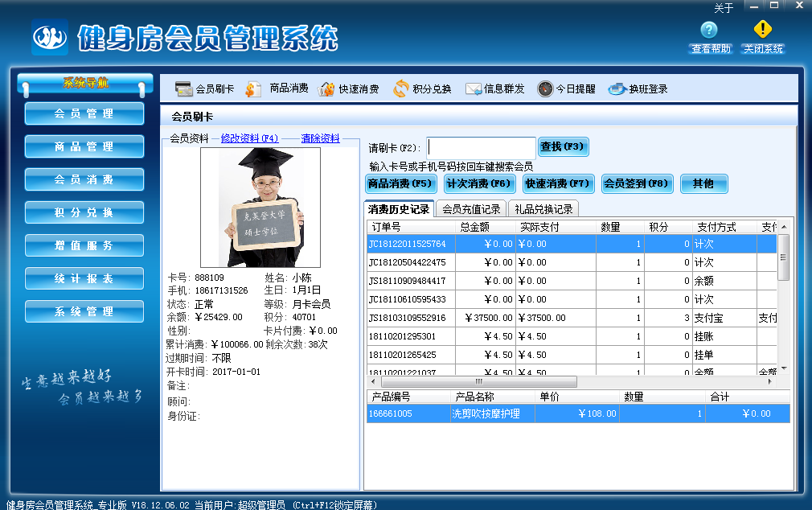The image size is (812, 510).
Task: Open the 修改资料(F4) link
Action: coord(249,138)
